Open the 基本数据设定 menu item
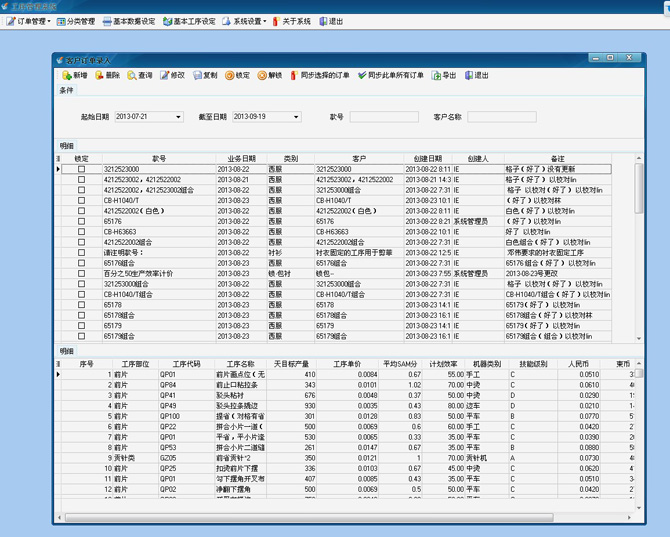Viewport: 670px width, 537px height. 129,21
